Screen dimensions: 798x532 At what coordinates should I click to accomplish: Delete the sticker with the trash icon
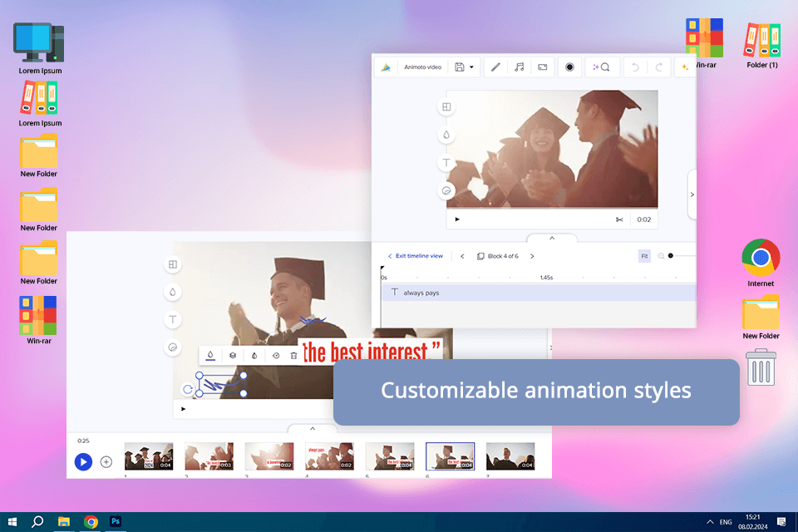click(x=293, y=355)
